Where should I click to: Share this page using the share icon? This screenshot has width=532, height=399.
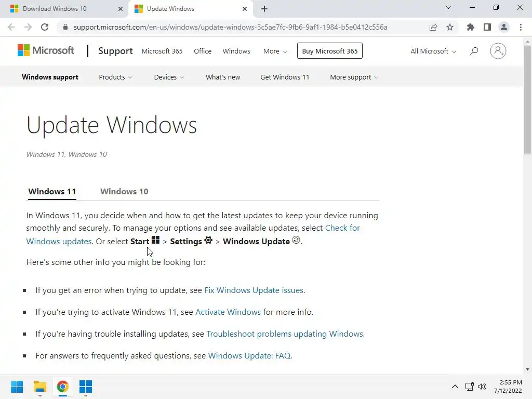433,27
